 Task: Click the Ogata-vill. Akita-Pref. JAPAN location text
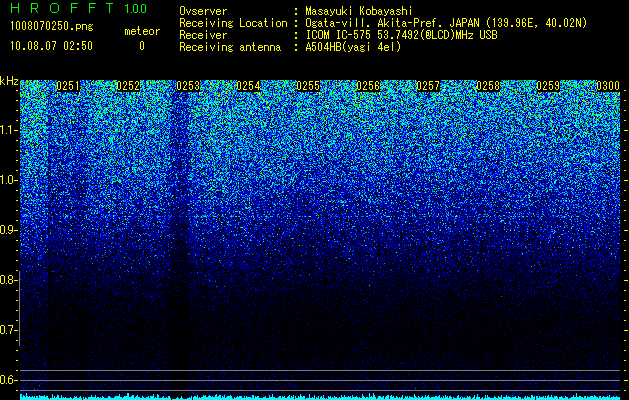point(446,23)
